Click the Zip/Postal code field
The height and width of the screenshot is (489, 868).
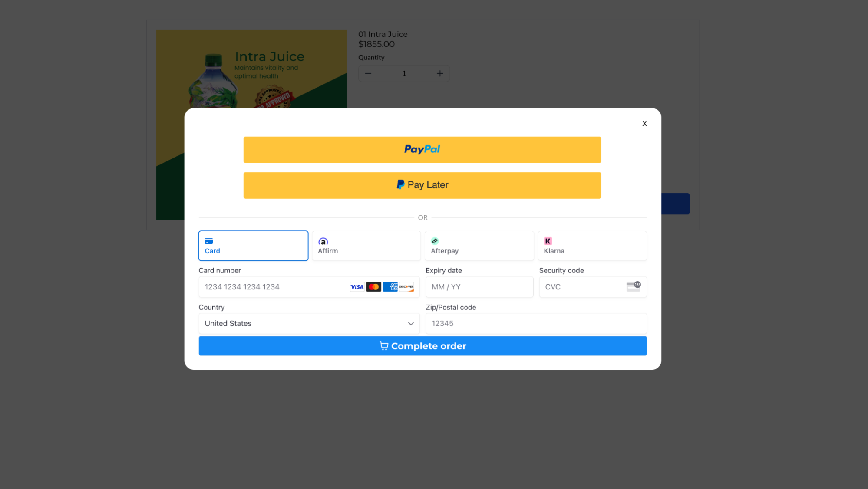[x=536, y=324]
